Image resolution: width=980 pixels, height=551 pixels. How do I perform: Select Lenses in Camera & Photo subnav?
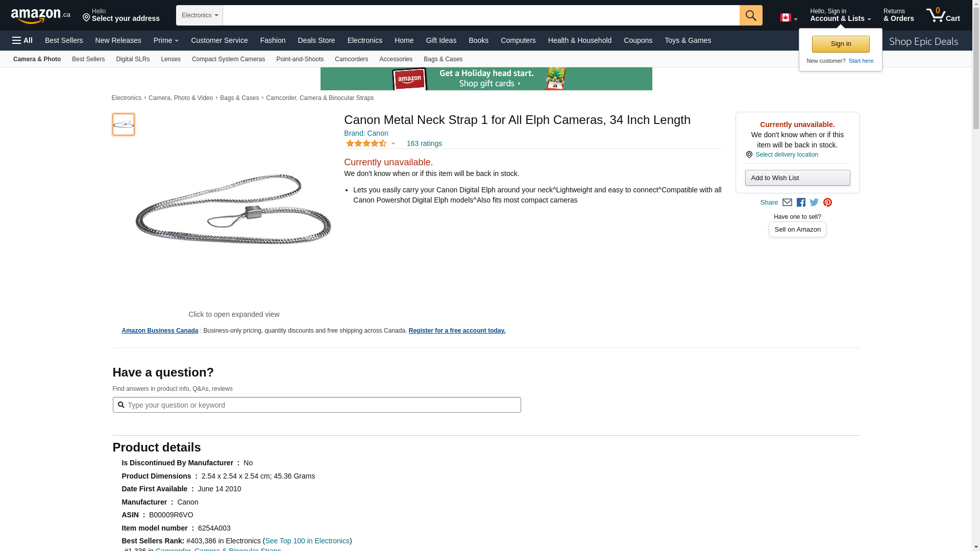pyautogui.click(x=170, y=59)
